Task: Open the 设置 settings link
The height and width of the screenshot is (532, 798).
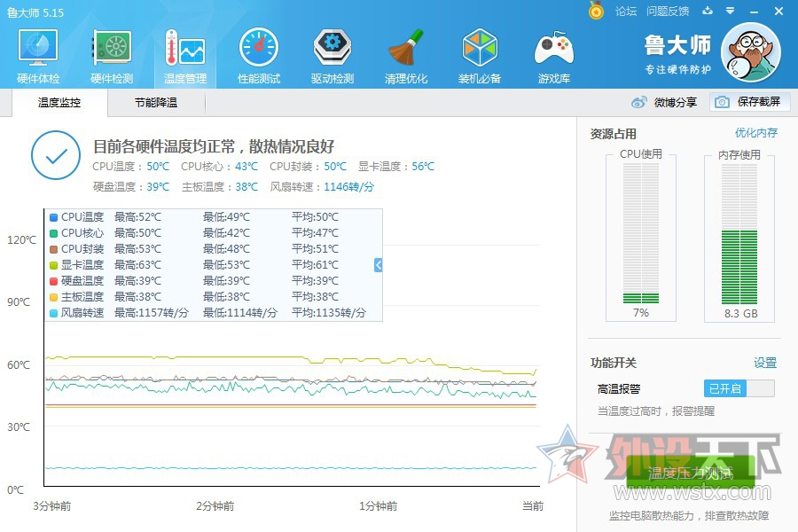Action: [765, 363]
